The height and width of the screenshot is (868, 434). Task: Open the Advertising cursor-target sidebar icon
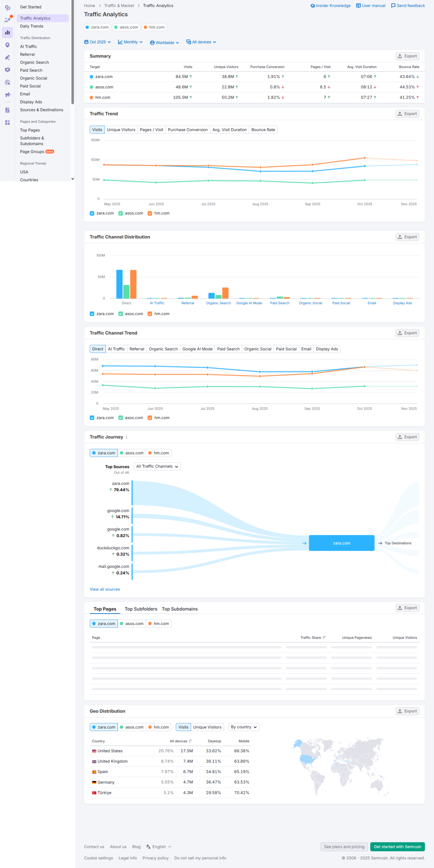click(x=7, y=82)
